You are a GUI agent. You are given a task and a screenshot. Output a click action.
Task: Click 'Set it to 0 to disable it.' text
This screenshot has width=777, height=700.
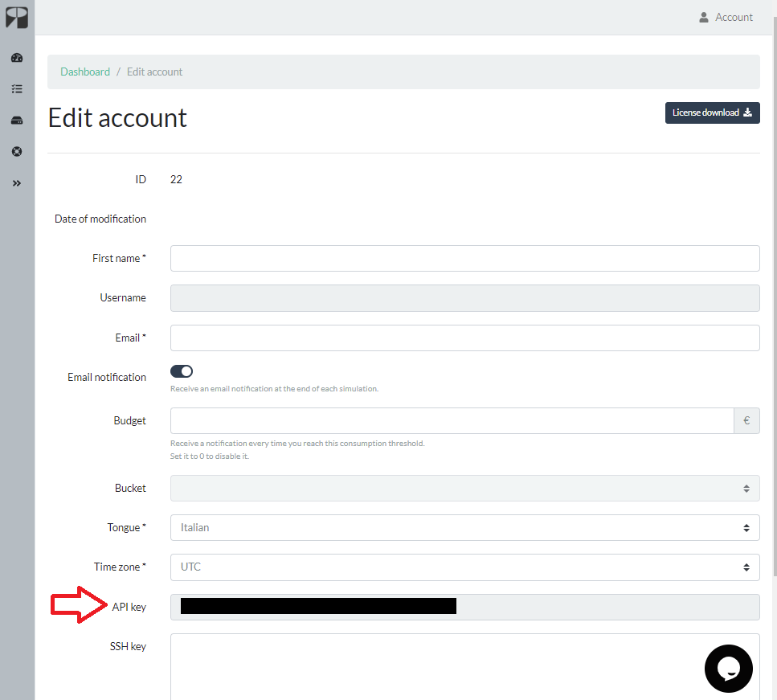[210, 456]
